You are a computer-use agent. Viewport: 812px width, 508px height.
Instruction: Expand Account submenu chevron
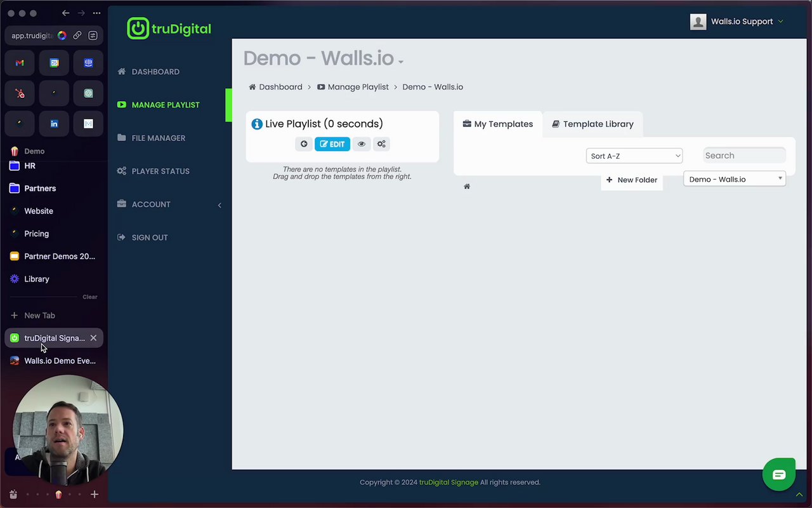(x=219, y=205)
